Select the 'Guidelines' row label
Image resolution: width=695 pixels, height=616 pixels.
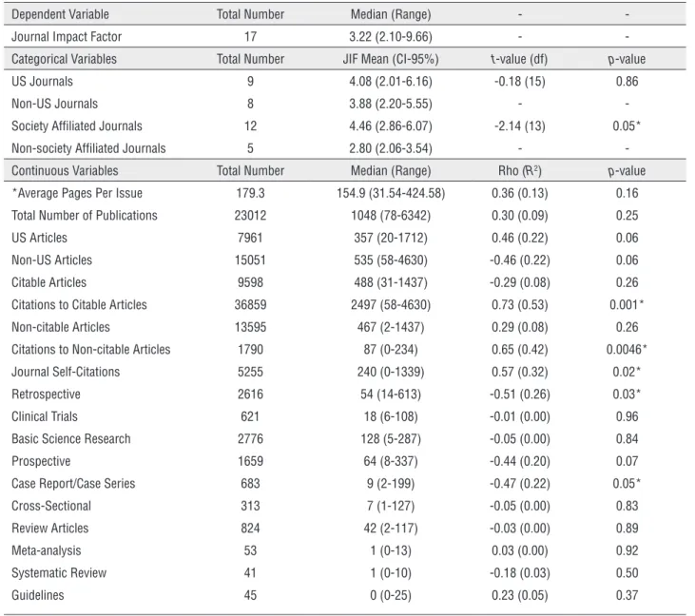[38, 595]
